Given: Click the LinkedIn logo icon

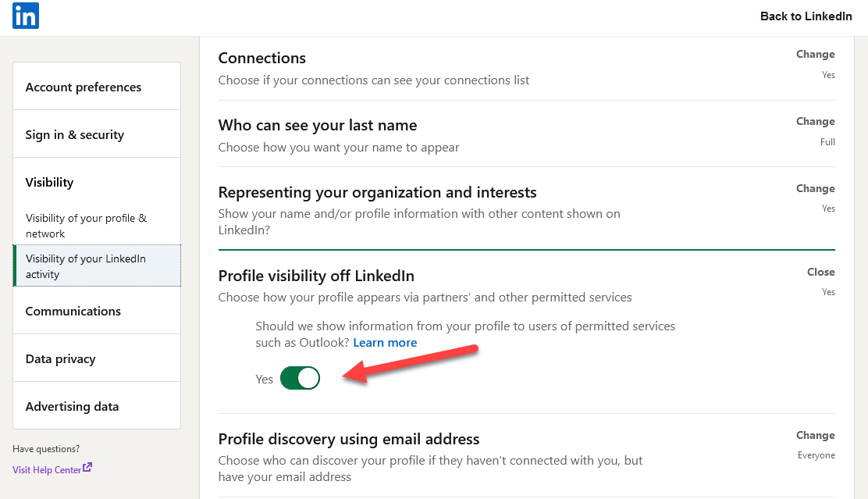Looking at the screenshot, I should tap(25, 16).
